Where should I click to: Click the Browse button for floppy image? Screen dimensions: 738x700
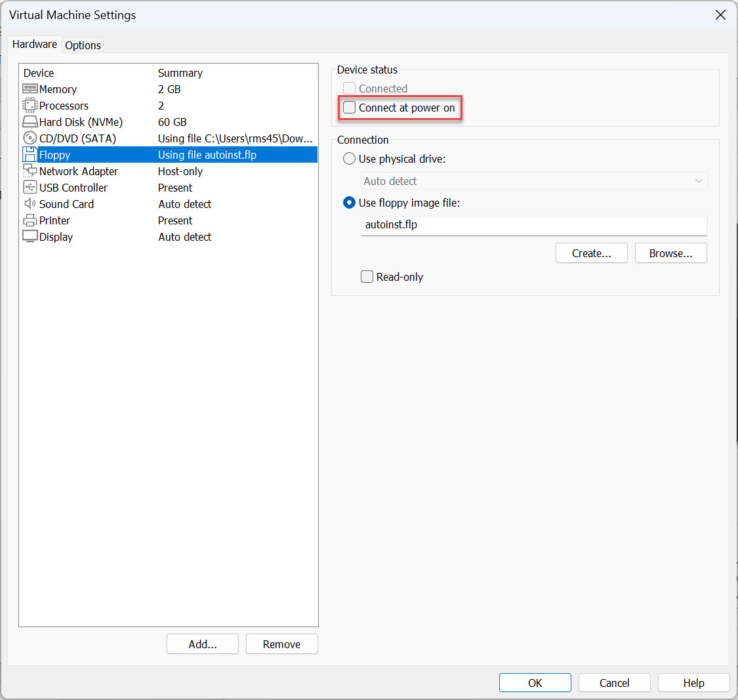tap(670, 253)
